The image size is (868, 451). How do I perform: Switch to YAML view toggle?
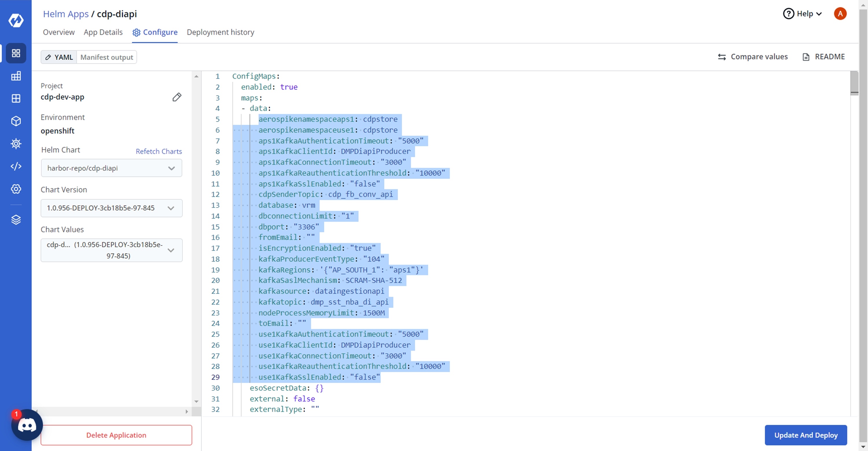(x=59, y=57)
